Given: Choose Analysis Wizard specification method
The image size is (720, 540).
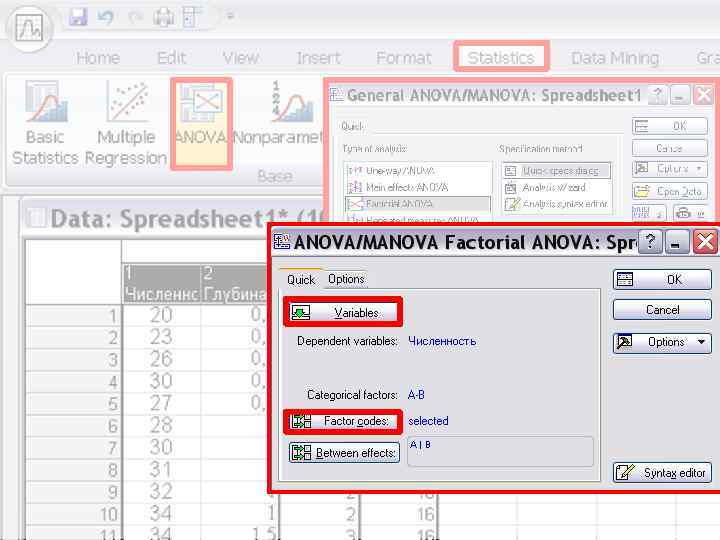Looking at the screenshot, I should [x=557, y=187].
